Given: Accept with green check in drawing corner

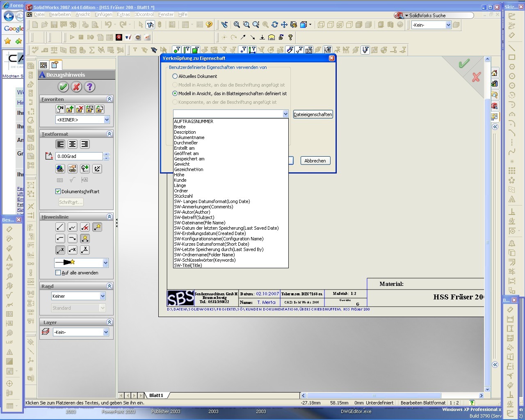Looking at the screenshot, I should 464,64.
